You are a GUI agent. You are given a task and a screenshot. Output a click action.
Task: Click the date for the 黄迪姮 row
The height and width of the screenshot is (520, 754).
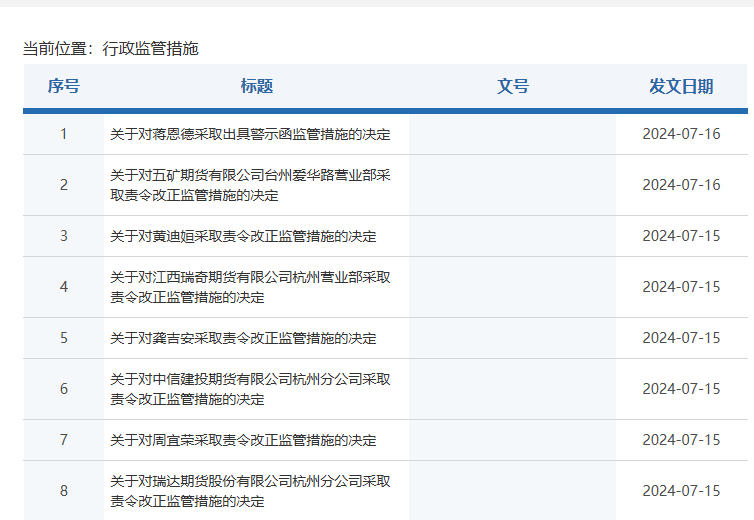[681, 236]
